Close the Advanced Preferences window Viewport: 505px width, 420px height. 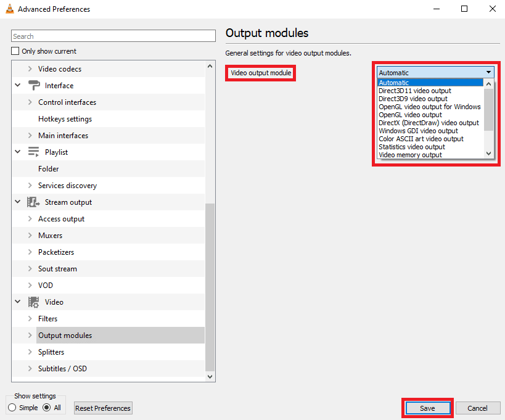pos(493,9)
